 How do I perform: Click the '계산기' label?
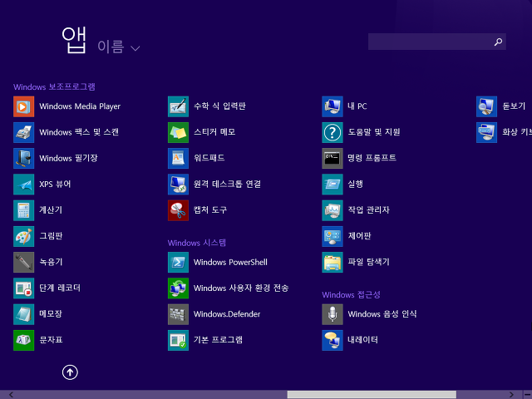(51, 210)
